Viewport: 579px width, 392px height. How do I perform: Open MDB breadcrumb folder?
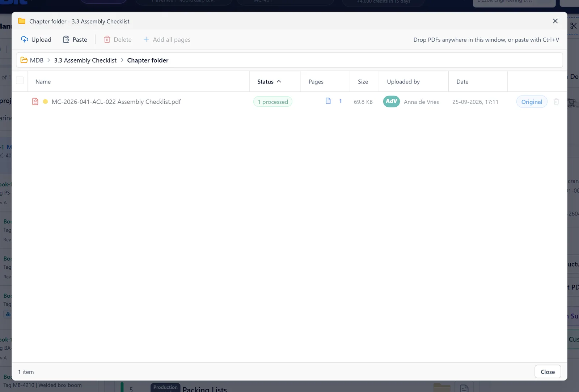pos(32,60)
